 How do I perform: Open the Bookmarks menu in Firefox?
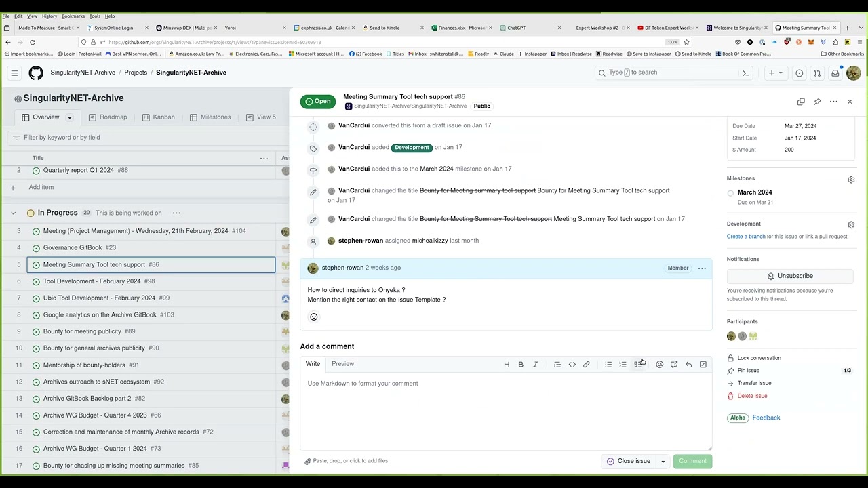coord(73,16)
